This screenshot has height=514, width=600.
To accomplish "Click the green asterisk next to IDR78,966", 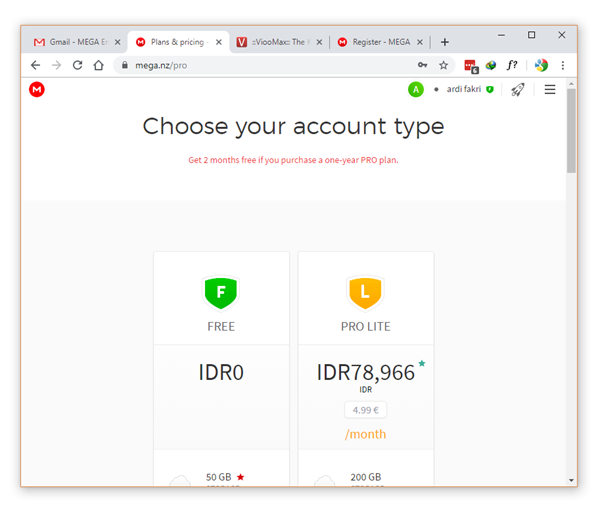I will (x=422, y=363).
